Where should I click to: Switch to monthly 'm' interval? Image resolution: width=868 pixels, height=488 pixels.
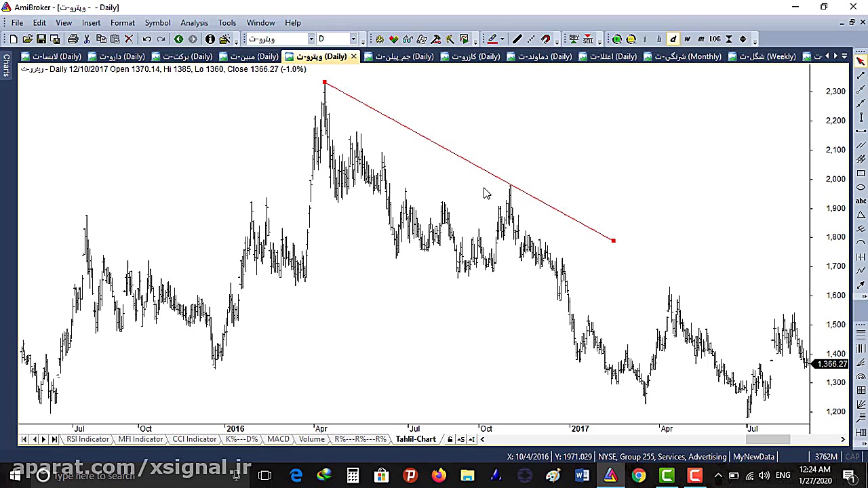(701, 39)
